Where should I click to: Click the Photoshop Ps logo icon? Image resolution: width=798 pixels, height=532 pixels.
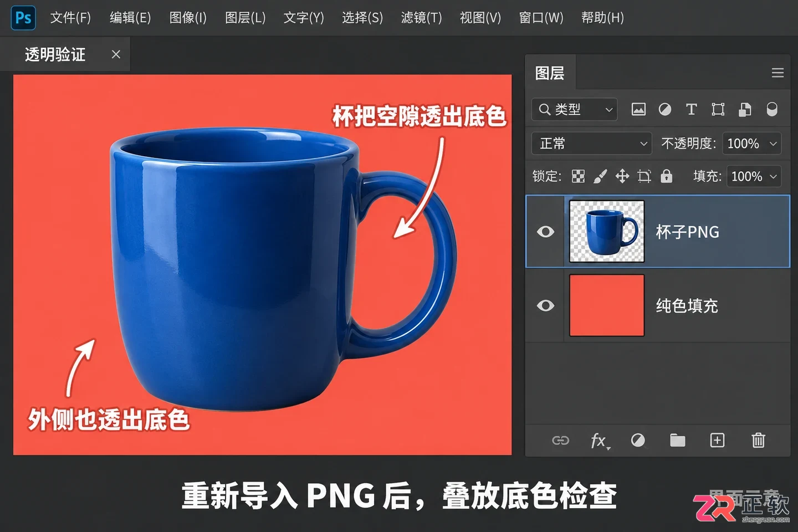[23, 18]
